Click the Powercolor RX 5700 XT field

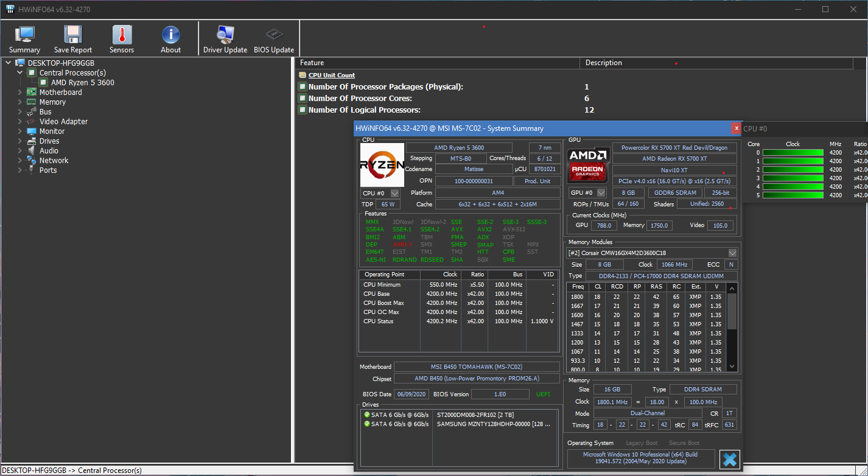tap(674, 147)
